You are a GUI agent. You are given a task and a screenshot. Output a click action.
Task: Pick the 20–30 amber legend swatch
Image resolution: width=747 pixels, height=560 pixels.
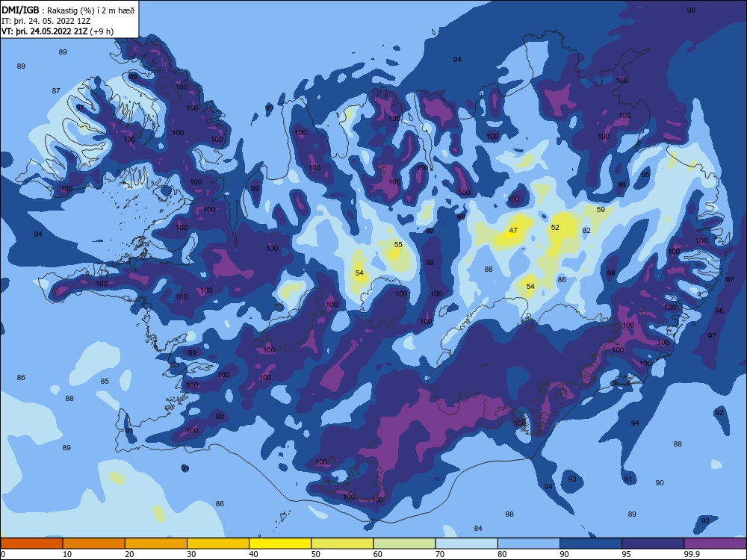pos(156,544)
